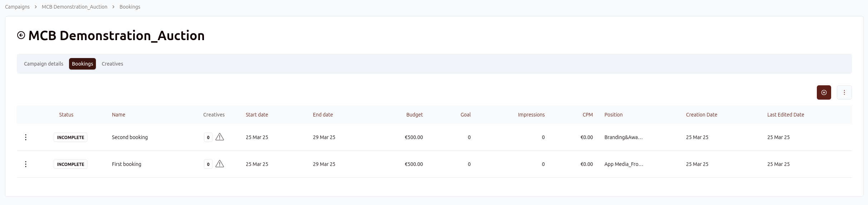Select the Bookings tab
Viewport: 868px width, 205px height.
tap(82, 64)
